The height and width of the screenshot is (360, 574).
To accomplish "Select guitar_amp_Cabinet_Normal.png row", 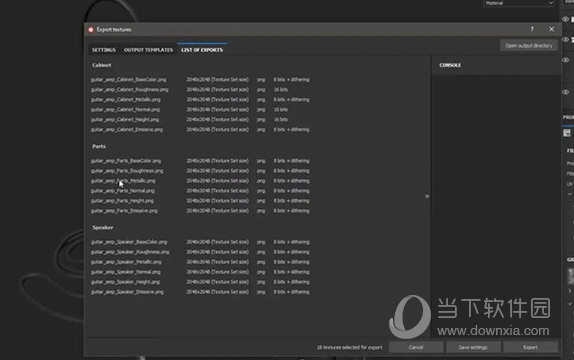I will click(200, 110).
